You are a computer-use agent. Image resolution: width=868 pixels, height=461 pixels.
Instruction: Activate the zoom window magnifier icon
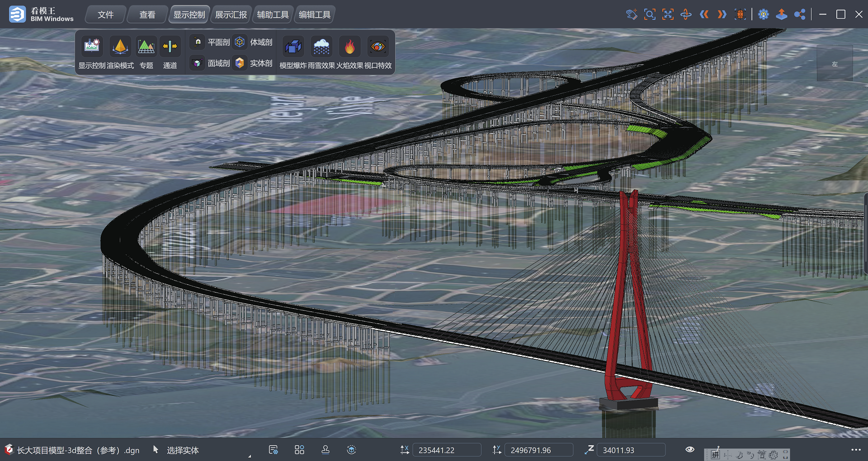click(x=650, y=14)
